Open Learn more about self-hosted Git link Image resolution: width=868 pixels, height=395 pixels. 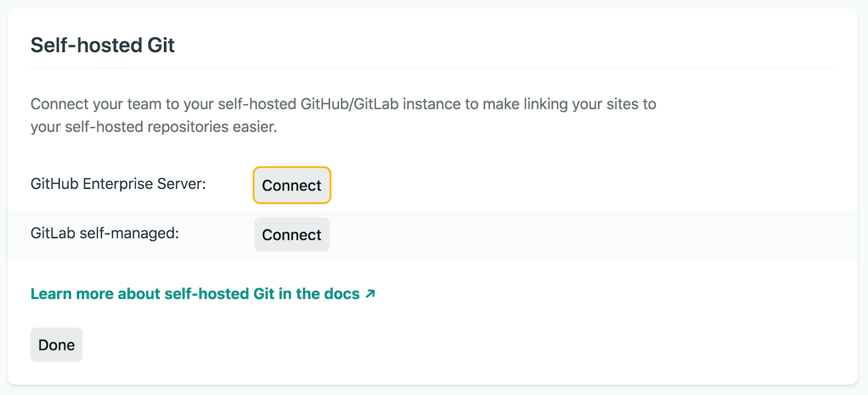(x=203, y=294)
